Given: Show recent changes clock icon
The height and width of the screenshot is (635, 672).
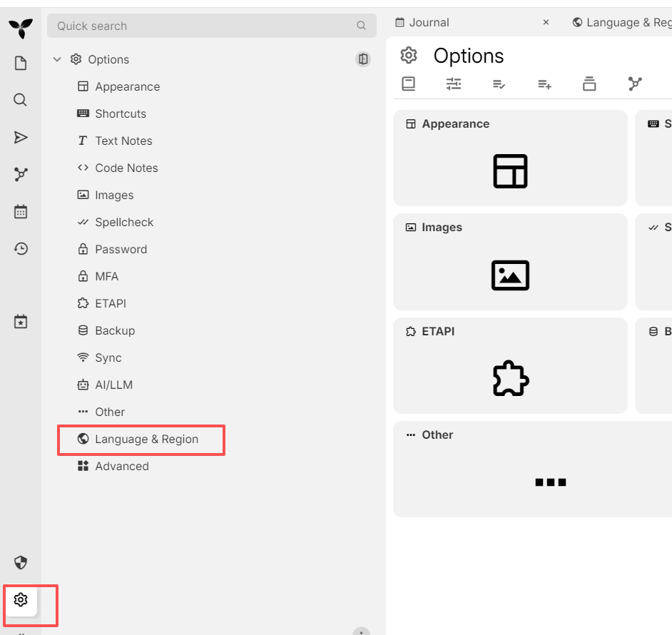Looking at the screenshot, I should click(21, 249).
